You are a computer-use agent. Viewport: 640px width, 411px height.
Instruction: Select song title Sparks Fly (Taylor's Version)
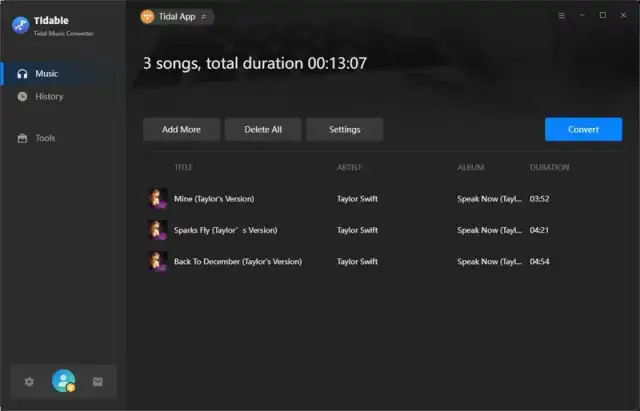point(225,230)
